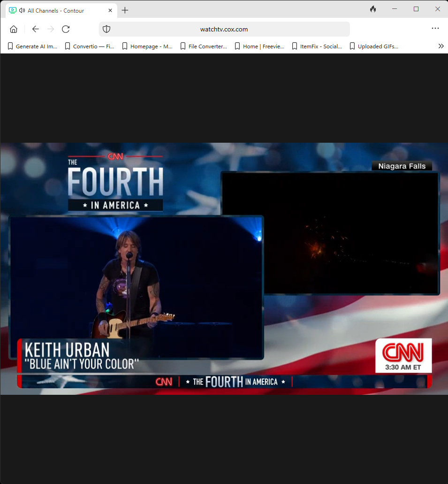Go back with the back arrow

[36, 29]
